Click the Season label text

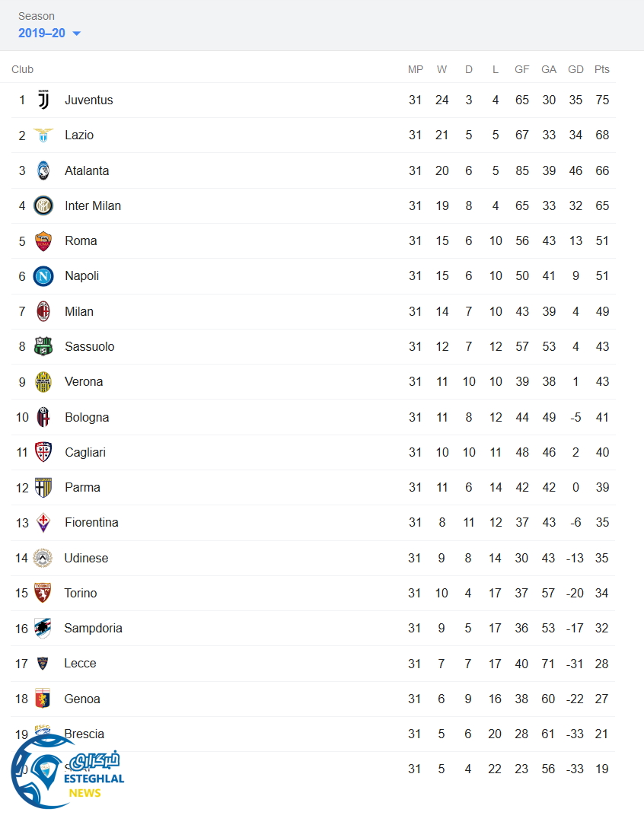pos(37,16)
